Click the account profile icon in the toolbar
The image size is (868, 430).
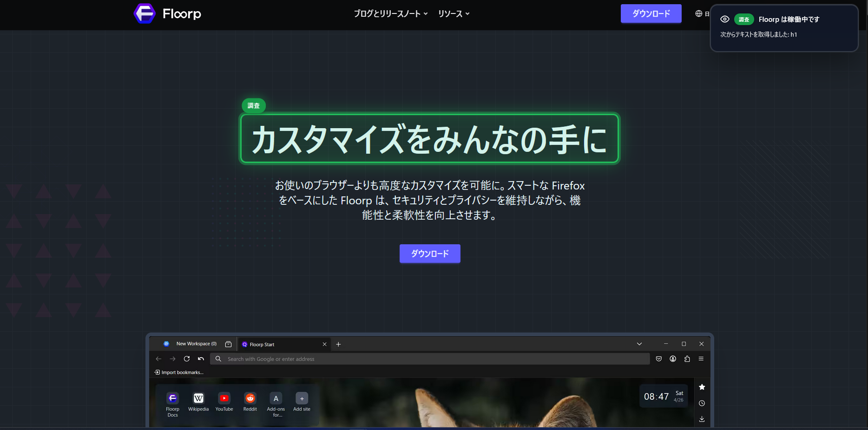point(673,359)
